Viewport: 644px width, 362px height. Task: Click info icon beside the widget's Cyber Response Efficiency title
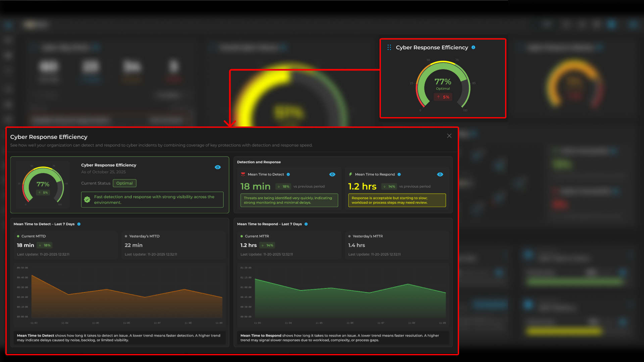click(473, 47)
